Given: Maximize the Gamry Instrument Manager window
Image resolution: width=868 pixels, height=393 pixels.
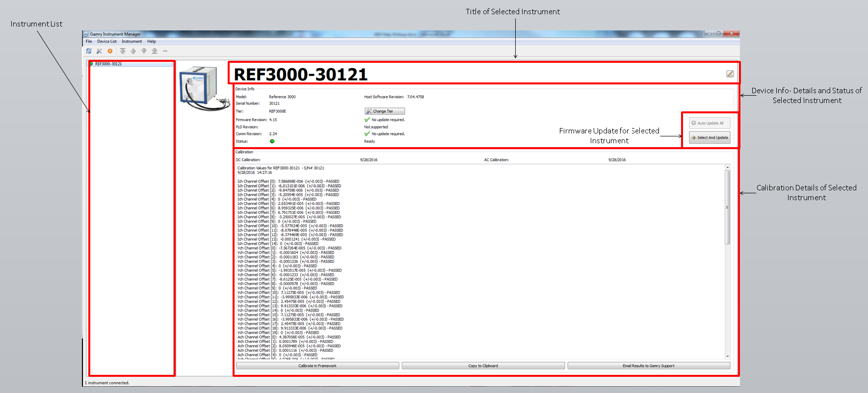Looking at the screenshot, I should tap(718, 33).
